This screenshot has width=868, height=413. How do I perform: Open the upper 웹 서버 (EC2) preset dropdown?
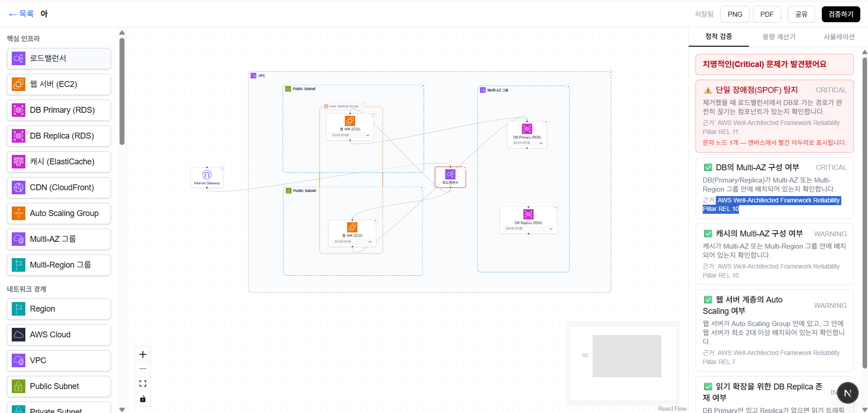(350, 135)
